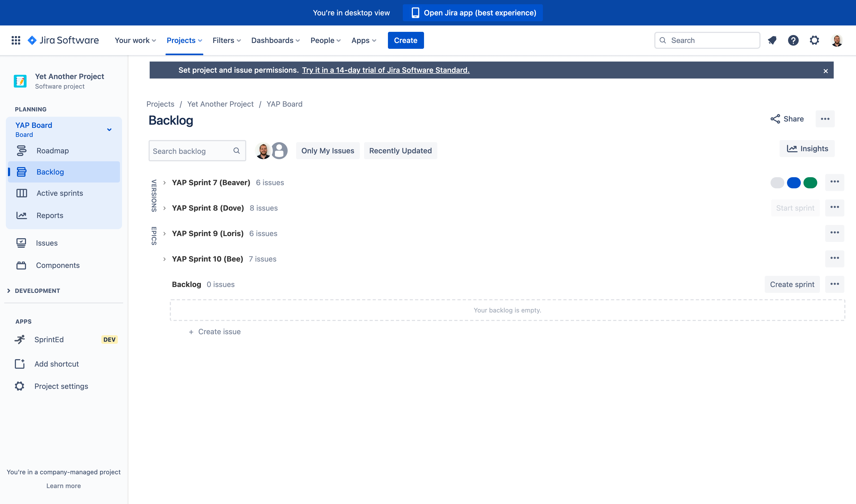Open SprintEd app in sidebar

pyautogui.click(x=49, y=339)
